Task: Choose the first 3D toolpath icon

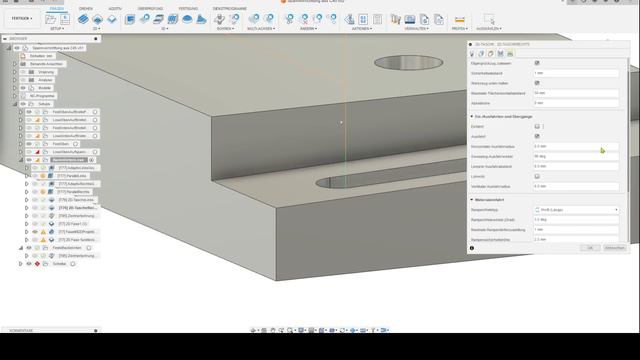Action: [130, 19]
